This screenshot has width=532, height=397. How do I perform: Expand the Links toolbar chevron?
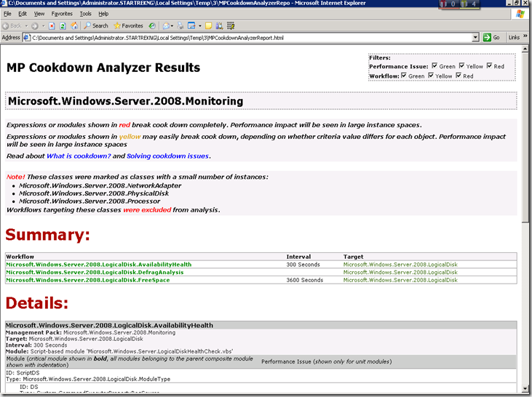click(x=525, y=36)
